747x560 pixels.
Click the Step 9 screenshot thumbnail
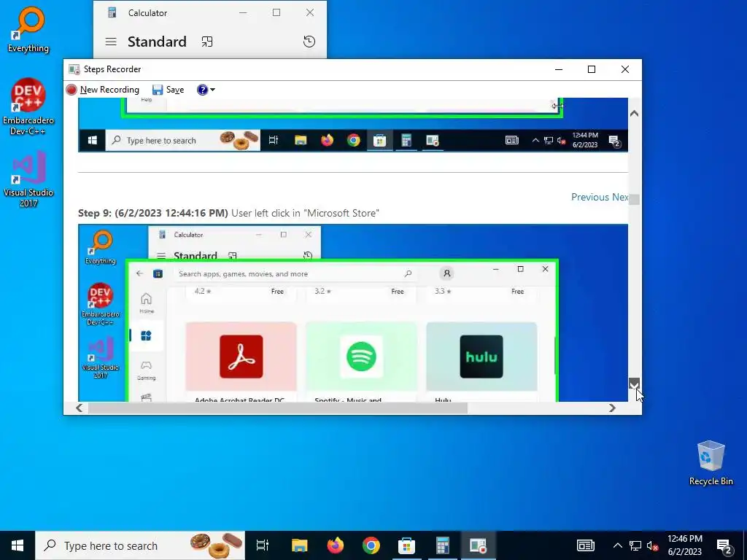pos(353,313)
